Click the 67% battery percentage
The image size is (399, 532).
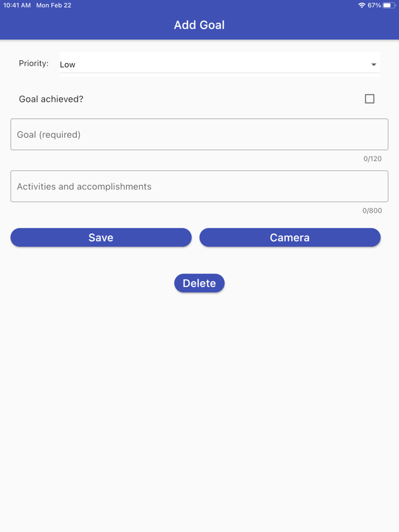[376, 5]
